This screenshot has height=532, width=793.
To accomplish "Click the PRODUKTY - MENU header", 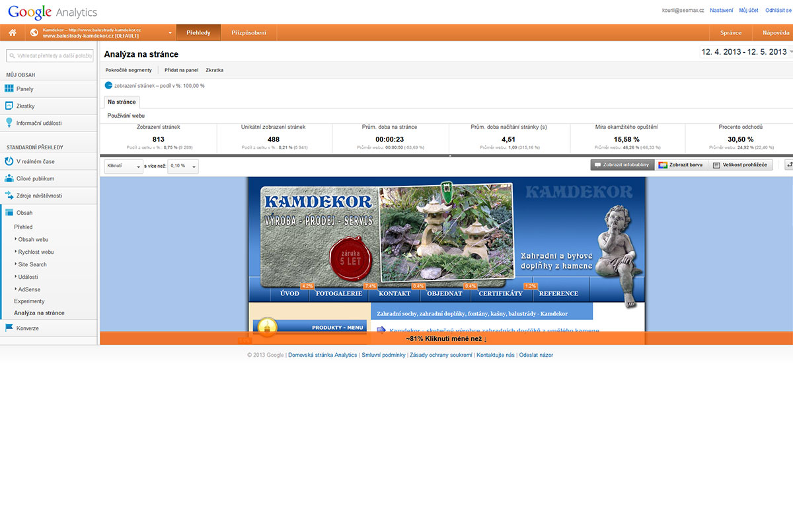I will 309,327.
